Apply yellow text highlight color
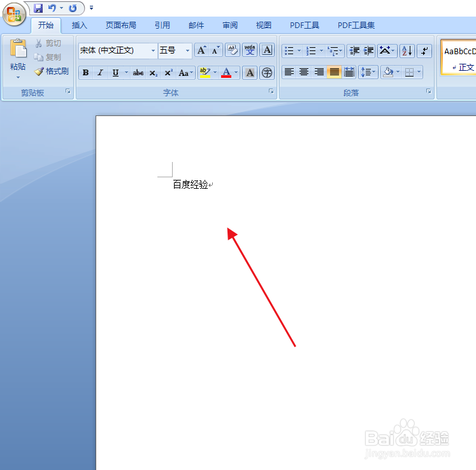The width and height of the screenshot is (476, 470). [205, 73]
